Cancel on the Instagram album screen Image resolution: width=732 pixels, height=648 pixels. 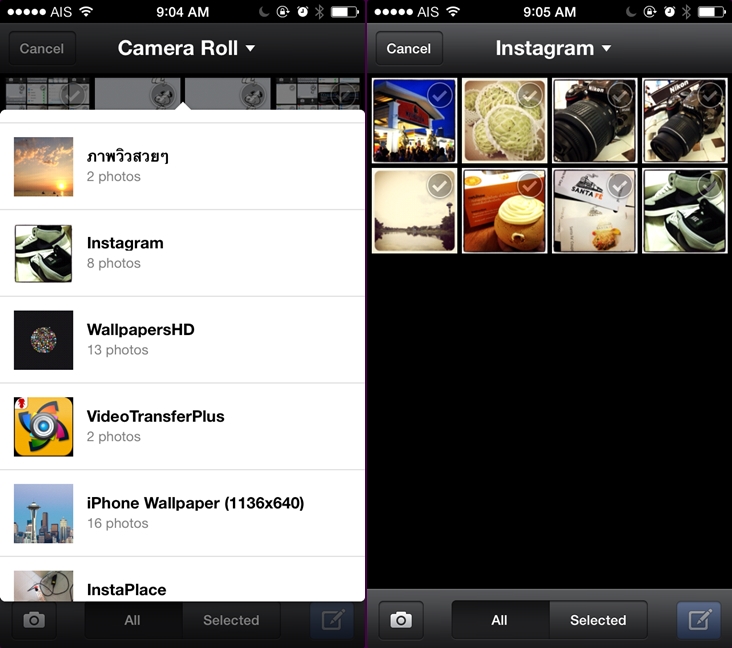409,48
